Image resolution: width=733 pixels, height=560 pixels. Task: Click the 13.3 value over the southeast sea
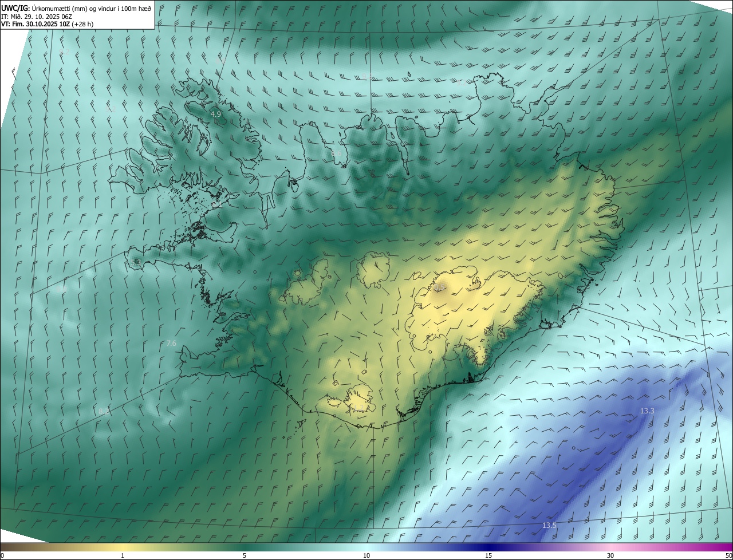tap(647, 411)
